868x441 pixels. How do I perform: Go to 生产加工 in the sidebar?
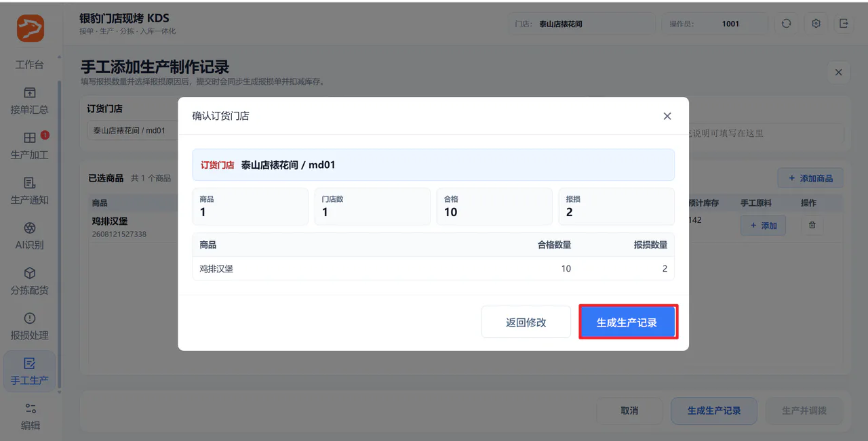30,146
